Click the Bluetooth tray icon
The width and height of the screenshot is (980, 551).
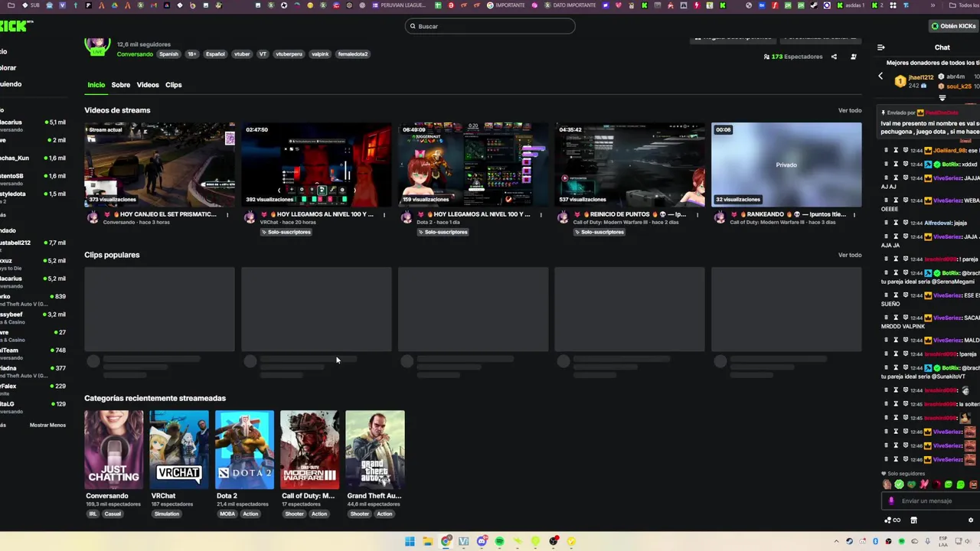click(875, 541)
